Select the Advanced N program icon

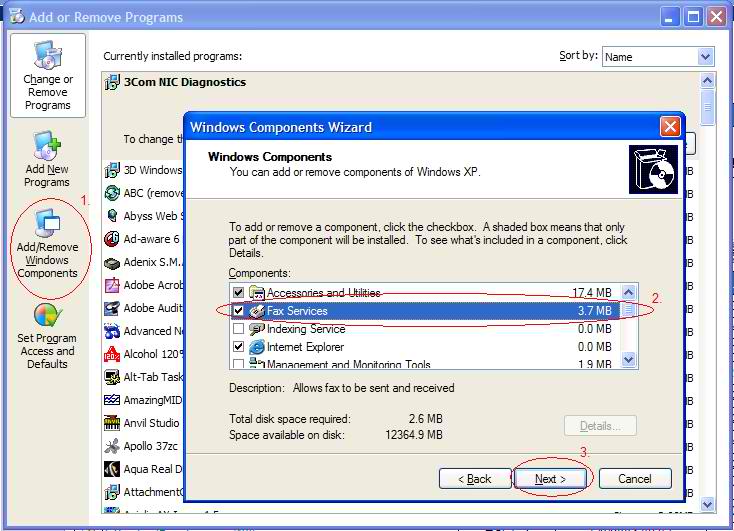[x=112, y=331]
